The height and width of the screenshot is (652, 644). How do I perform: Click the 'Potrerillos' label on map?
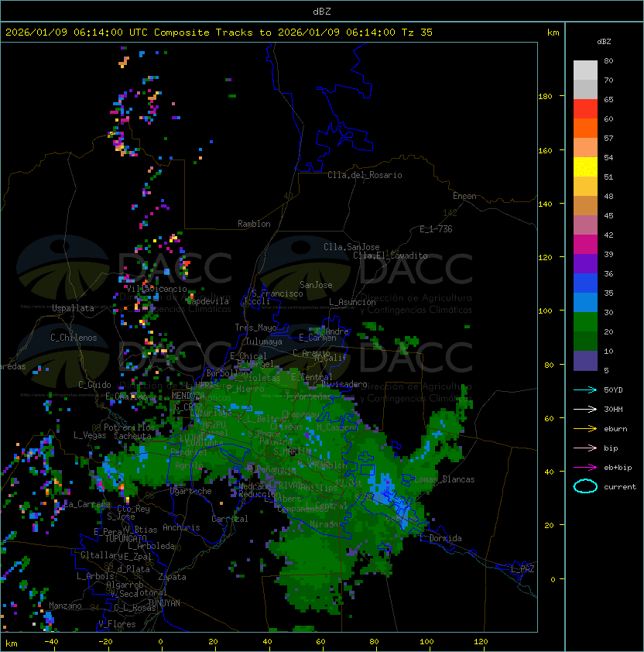tap(129, 427)
